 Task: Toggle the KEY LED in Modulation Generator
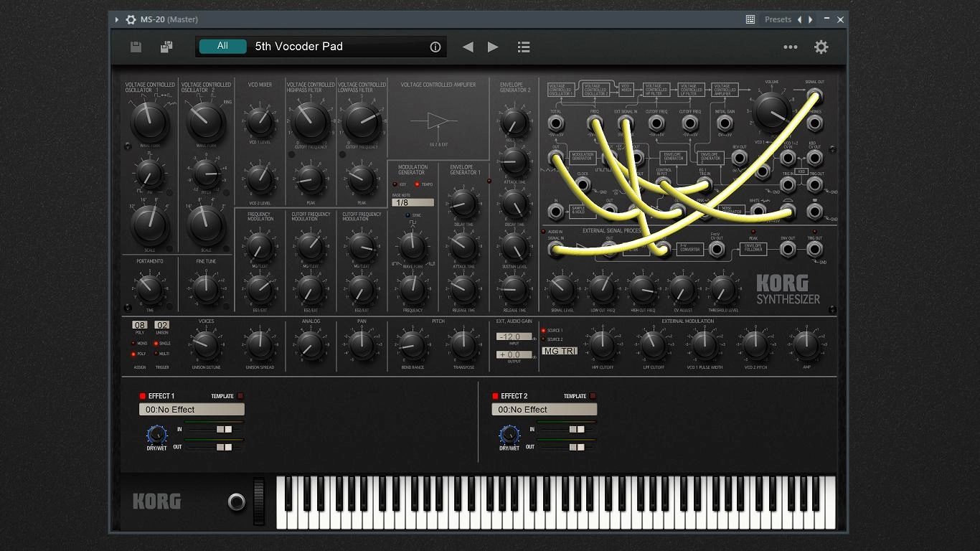click(x=395, y=184)
